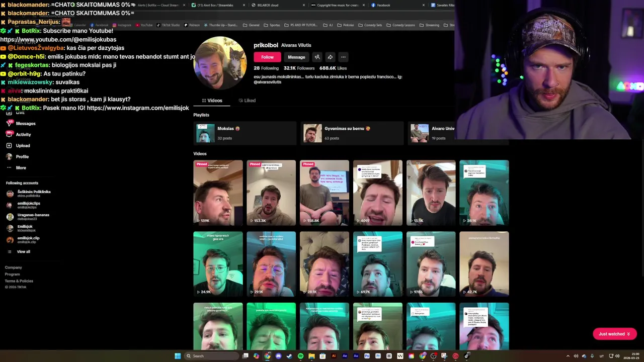Click the add-friend person icon

(317, 57)
